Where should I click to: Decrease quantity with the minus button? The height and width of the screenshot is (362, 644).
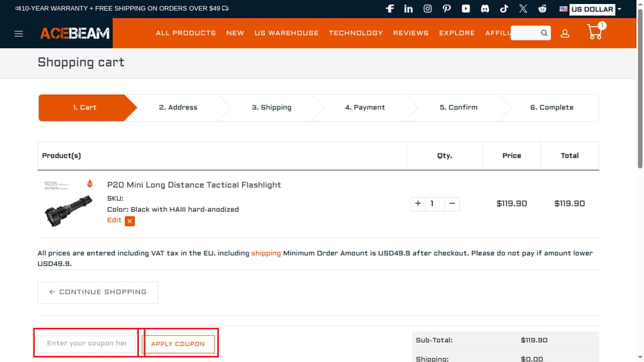point(451,204)
